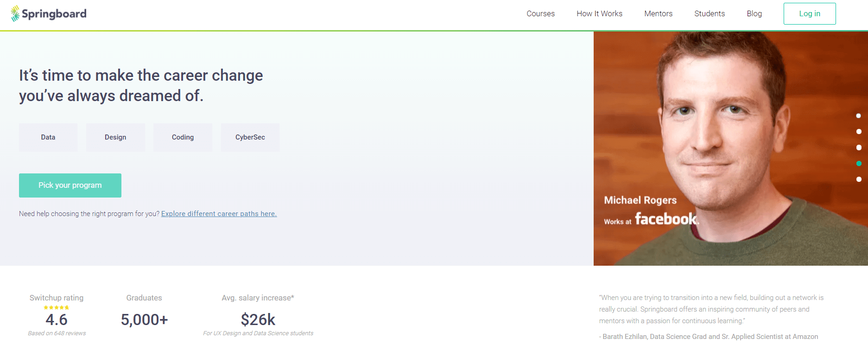
Task: Click the testimonial quote text
Action: point(711,309)
